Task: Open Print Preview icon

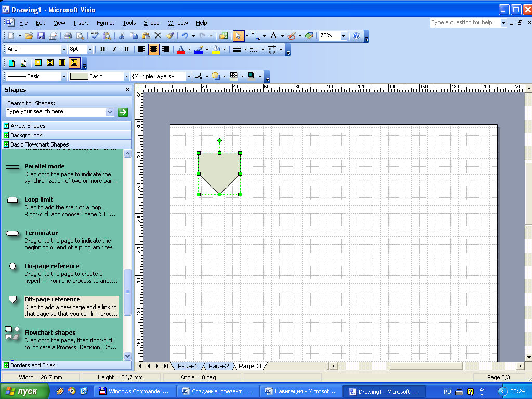Action: [x=79, y=36]
